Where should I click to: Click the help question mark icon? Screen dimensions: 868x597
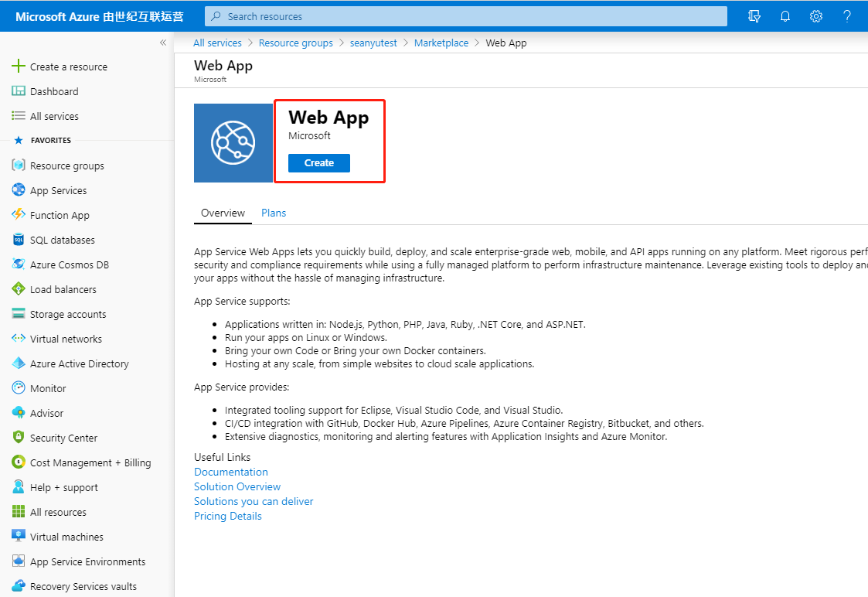pos(847,16)
